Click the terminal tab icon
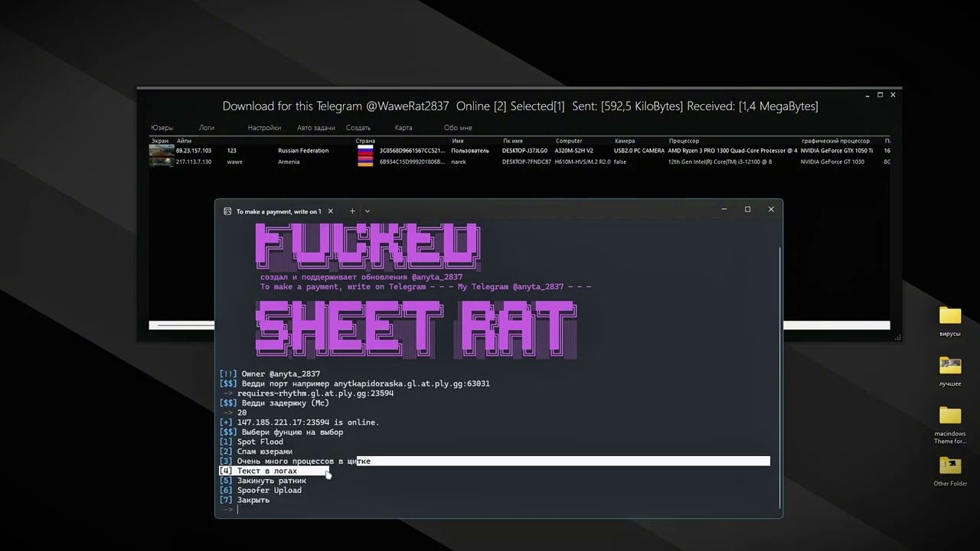Image resolution: width=980 pixels, height=551 pixels. (227, 211)
